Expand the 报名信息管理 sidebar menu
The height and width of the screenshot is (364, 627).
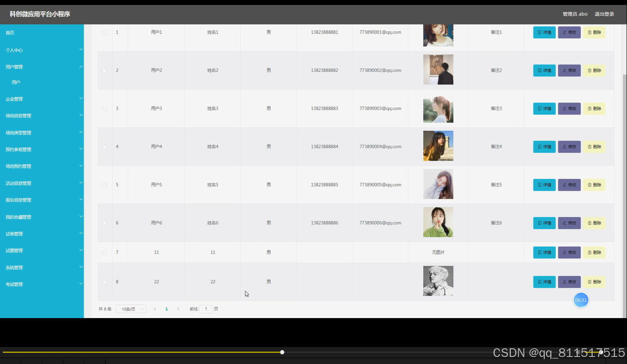click(42, 200)
